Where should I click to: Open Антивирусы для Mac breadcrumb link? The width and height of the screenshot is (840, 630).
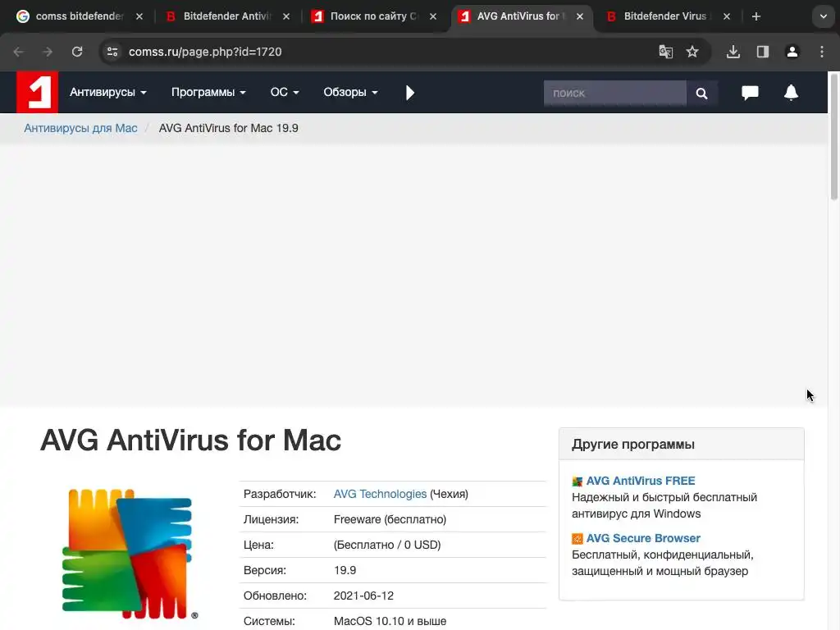point(80,128)
